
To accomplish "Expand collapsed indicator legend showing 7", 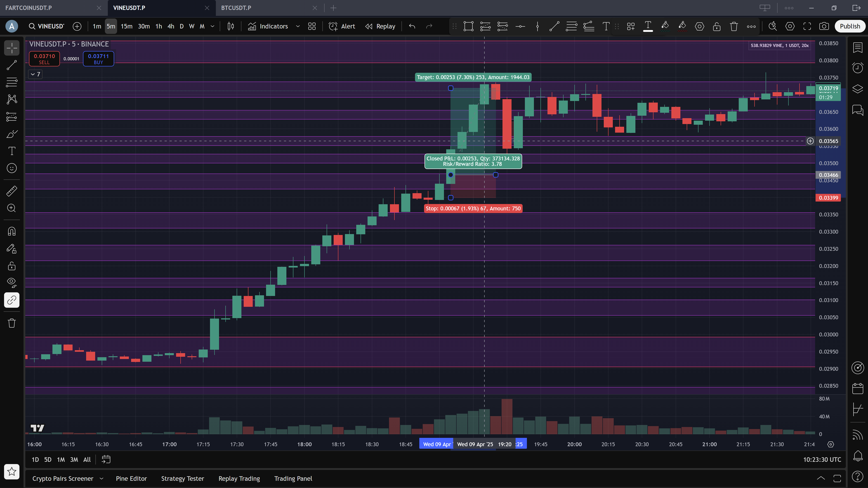I will [x=35, y=74].
